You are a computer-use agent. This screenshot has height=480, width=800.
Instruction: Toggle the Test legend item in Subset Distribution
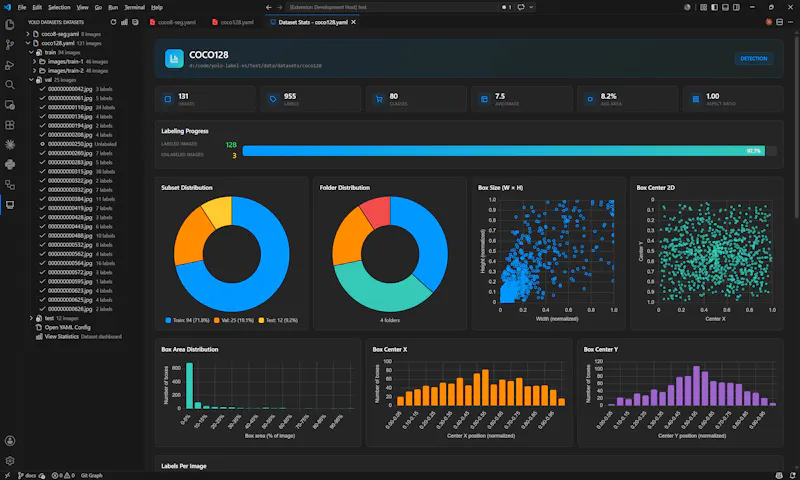(278, 320)
